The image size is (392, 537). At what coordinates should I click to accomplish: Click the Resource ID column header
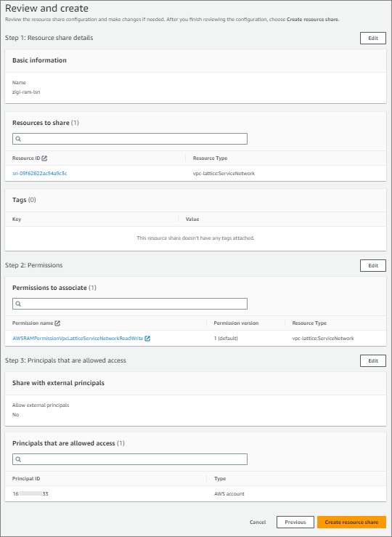pyautogui.click(x=26, y=158)
